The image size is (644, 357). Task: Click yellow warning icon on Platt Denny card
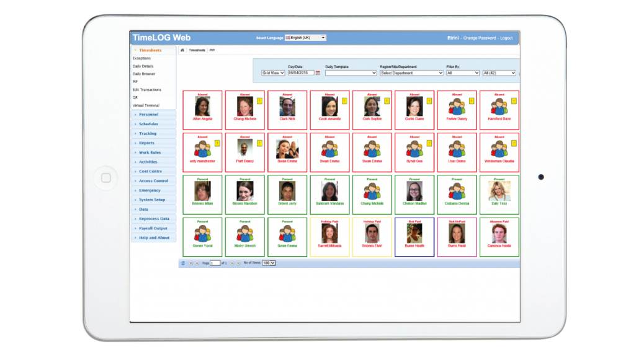260,143
